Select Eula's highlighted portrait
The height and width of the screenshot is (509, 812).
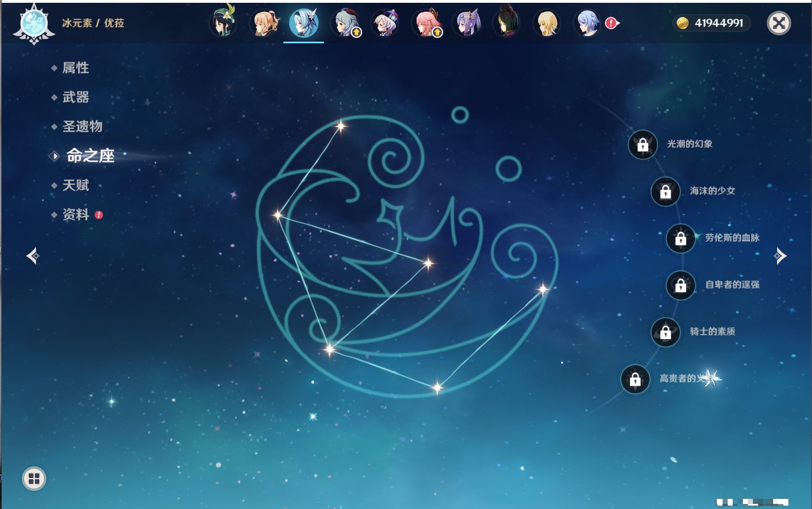(x=304, y=23)
